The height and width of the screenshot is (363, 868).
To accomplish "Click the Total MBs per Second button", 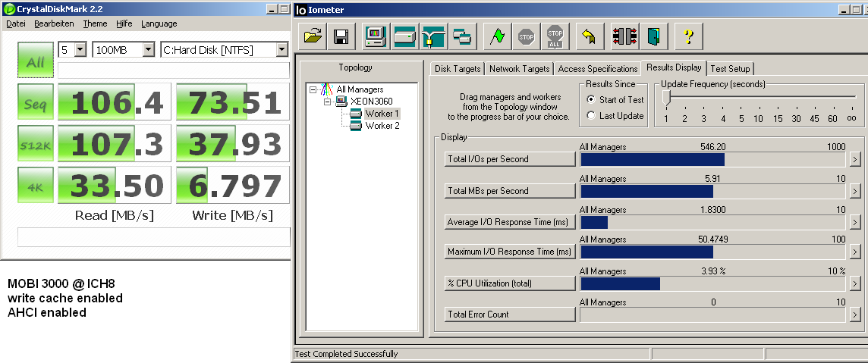I will click(x=511, y=191).
